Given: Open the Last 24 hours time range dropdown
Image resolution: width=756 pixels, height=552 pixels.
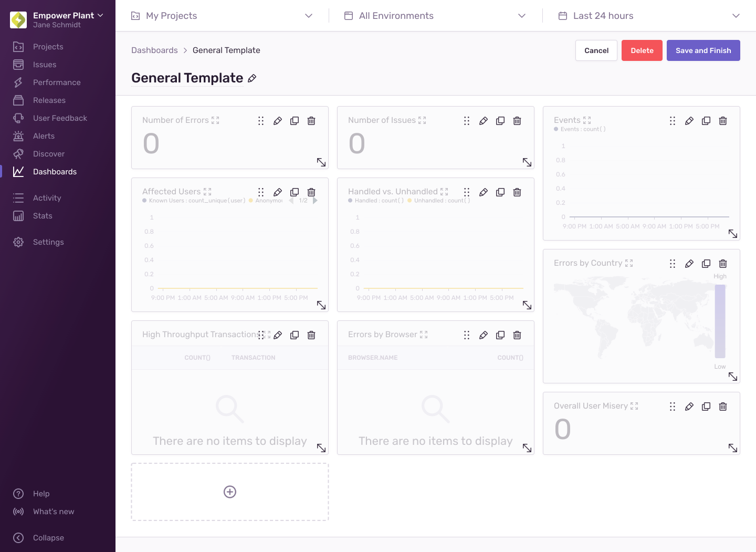Looking at the screenshot, I should click(x=648, y=16).
